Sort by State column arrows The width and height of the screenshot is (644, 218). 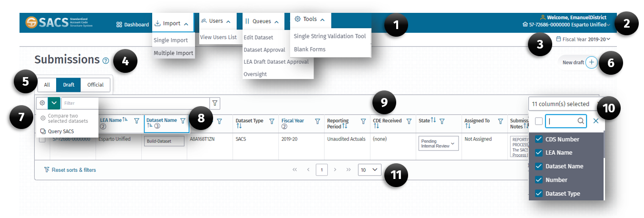433,121
